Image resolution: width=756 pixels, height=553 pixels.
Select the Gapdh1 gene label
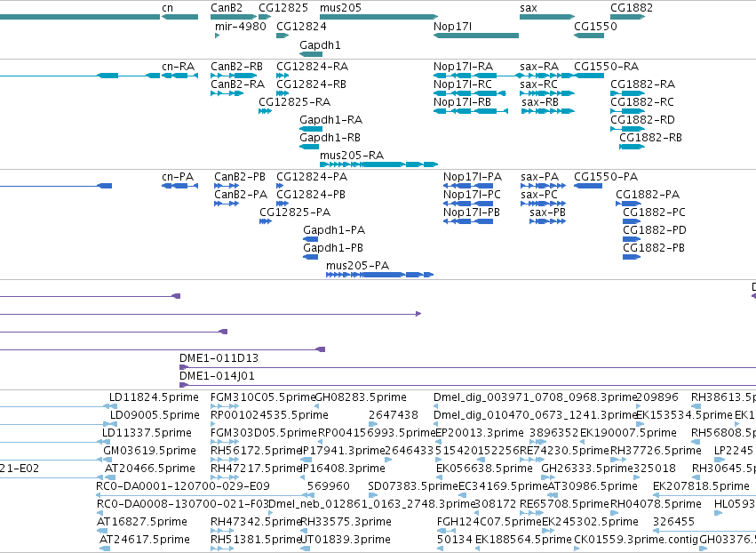coord(320,44)
